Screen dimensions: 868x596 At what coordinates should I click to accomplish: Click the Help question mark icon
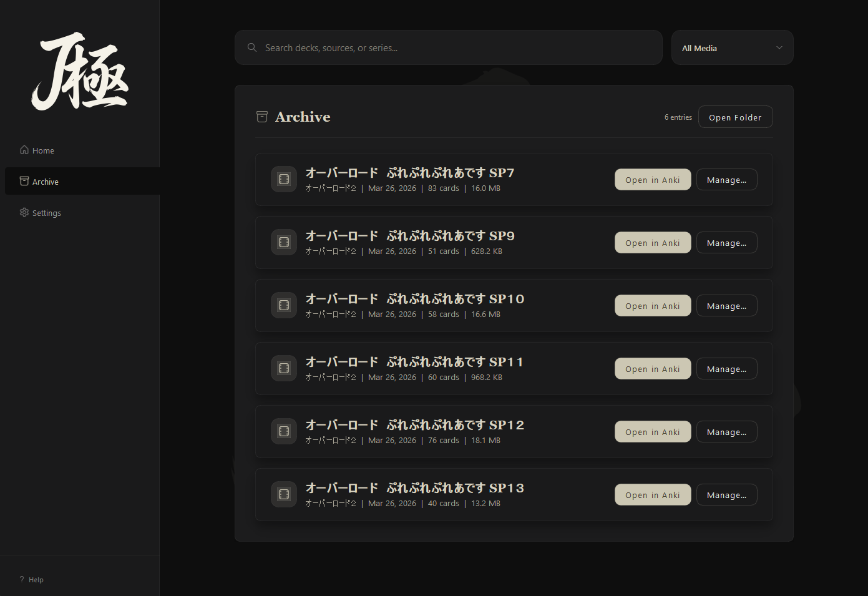pyautogui.click(x=21, y=579)
